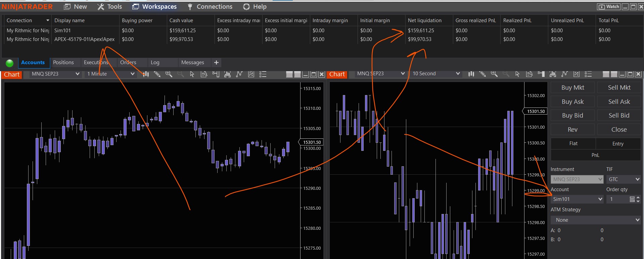Toggle data box on the 10 Second chart
This screenshot has width=644, height=259.
pos(529,74)
